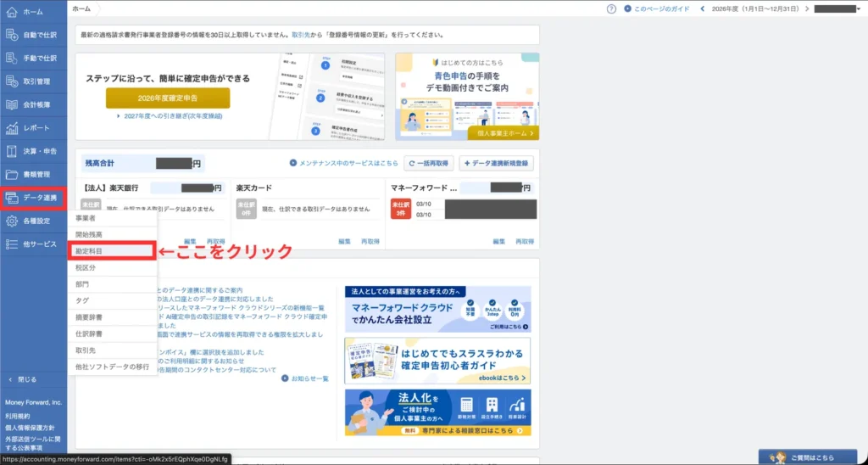868x465 pixels.
Task: Open メンテナンス中のサービスはこちら link
Action: click(344, 164)
